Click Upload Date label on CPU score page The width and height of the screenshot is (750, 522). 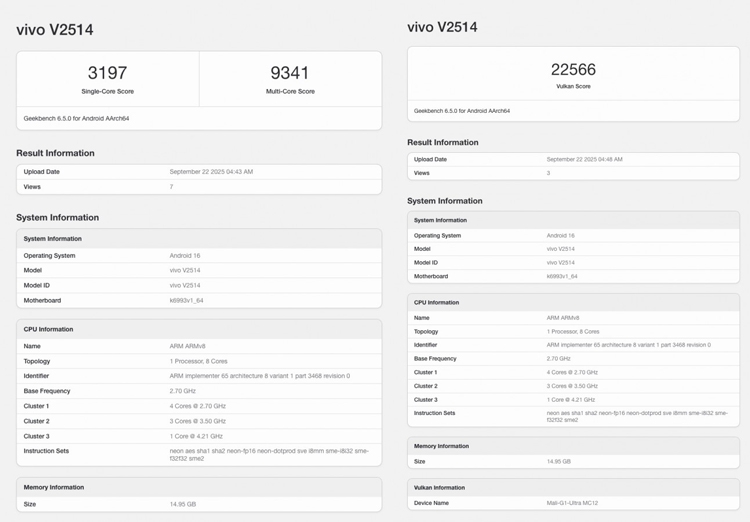(42, 172)
